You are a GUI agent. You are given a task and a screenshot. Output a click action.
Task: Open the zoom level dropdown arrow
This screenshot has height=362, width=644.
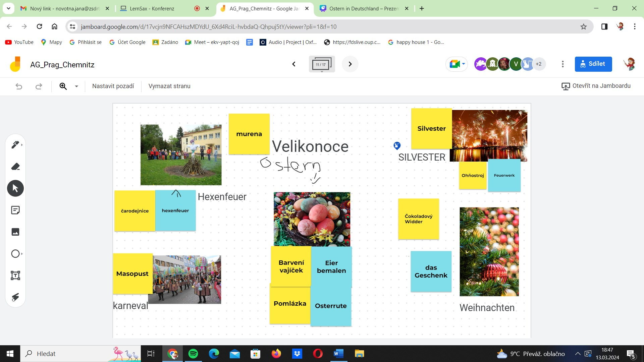[x=76, y=86]
